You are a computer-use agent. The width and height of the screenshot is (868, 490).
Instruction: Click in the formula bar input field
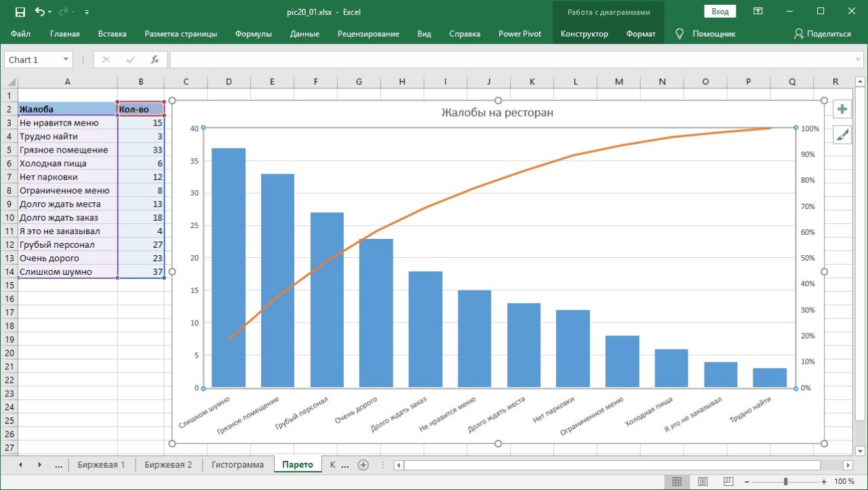coord(511,60)
